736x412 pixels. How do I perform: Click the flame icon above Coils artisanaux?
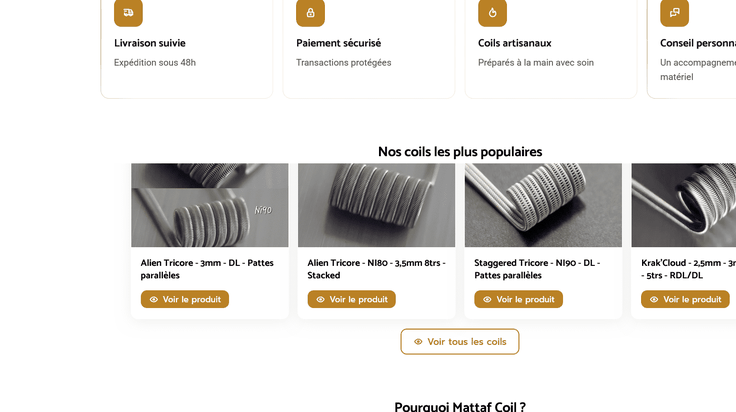492,13
